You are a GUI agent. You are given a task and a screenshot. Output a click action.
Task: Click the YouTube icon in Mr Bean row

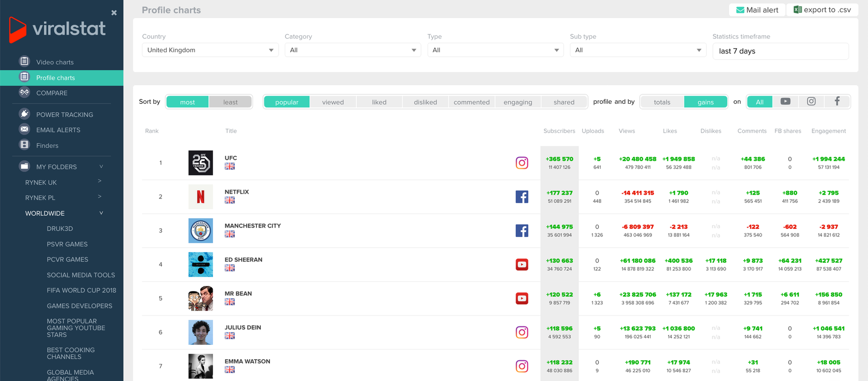(522, 298)
